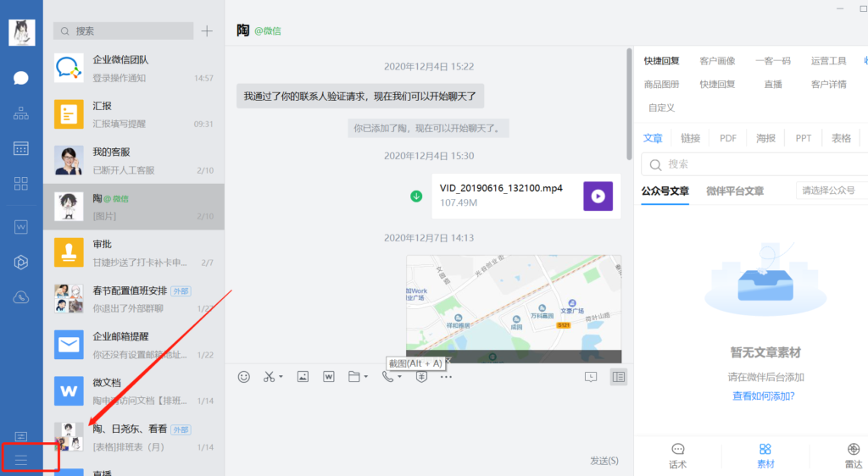Play the VID_20190616_132100.mp4 video
This screenshot has height=476, width=868.
(598, 196)
